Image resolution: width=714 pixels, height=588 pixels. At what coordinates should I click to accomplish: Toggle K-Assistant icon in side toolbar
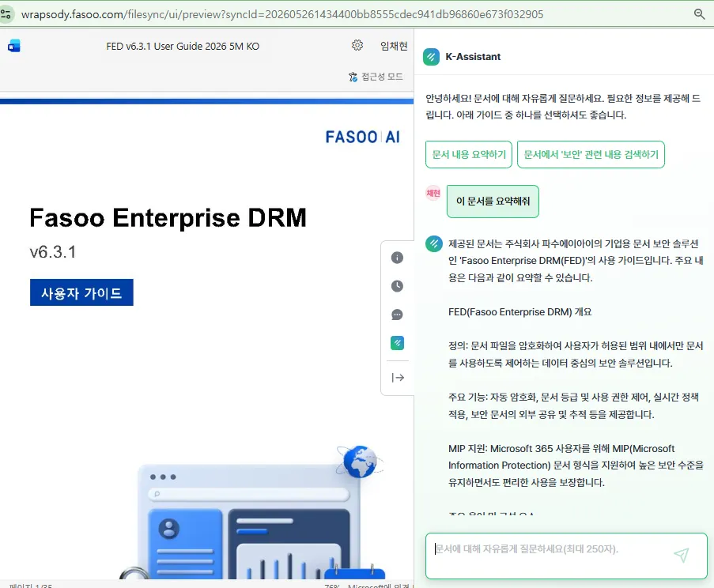point(397,343)
